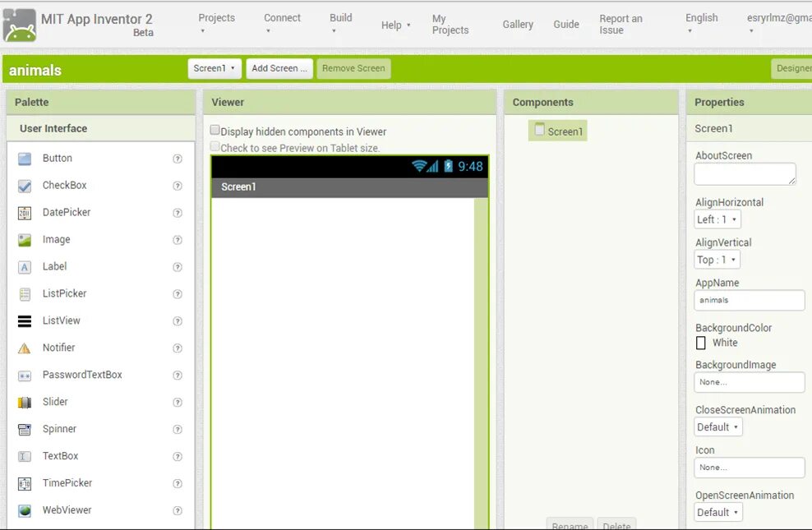The height and width of the screenshot is (530, 812).
Task: Open help for the PasswordTextBox component
Action: [177, 376]
